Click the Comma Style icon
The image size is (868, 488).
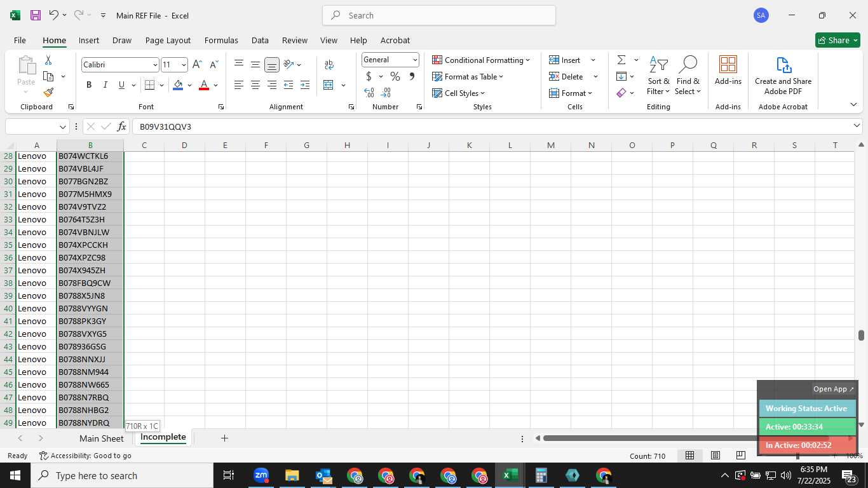pos(412,76)
